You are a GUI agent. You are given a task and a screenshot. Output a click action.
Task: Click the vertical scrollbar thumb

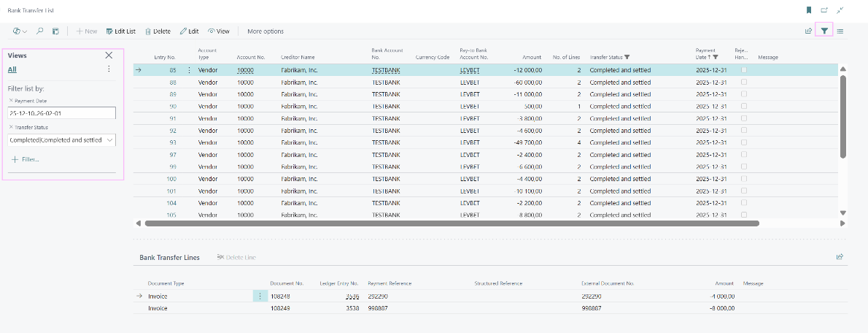[x=843, y=116]
